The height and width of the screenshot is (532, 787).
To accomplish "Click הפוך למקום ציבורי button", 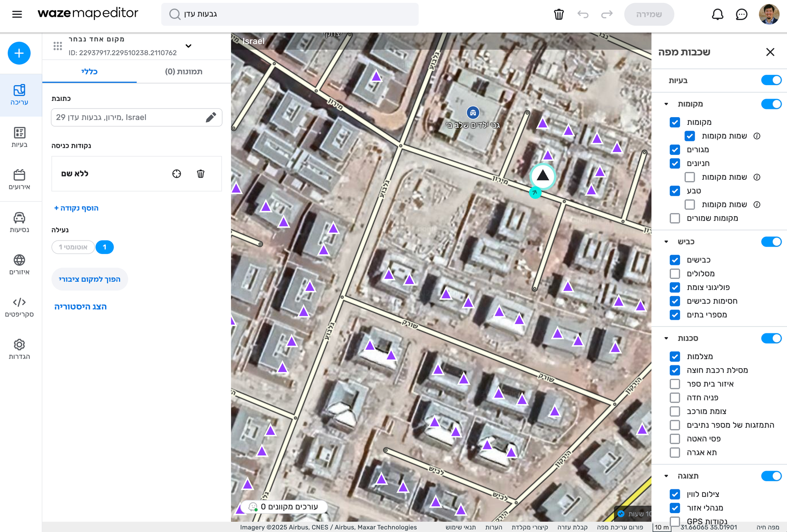I will point(89,279).
